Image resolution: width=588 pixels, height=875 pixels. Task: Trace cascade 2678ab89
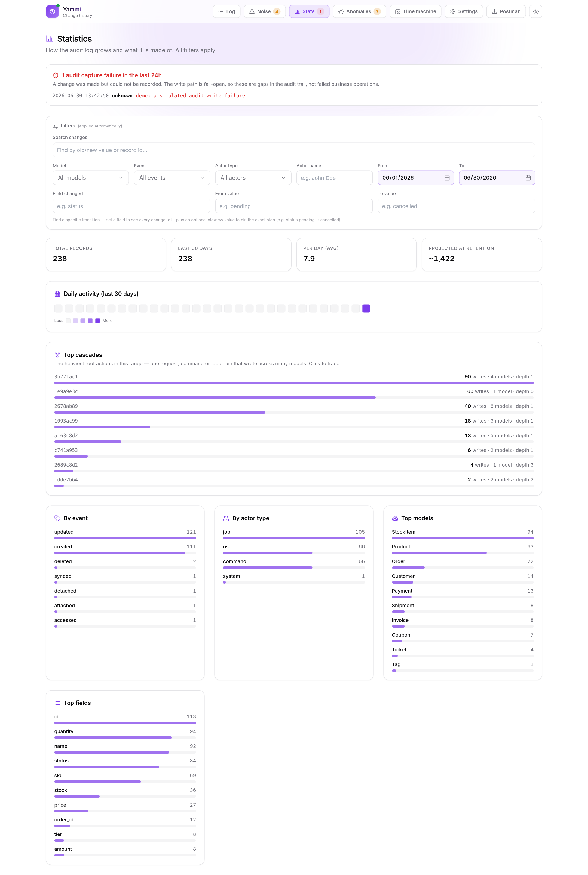tap(294, 409)
